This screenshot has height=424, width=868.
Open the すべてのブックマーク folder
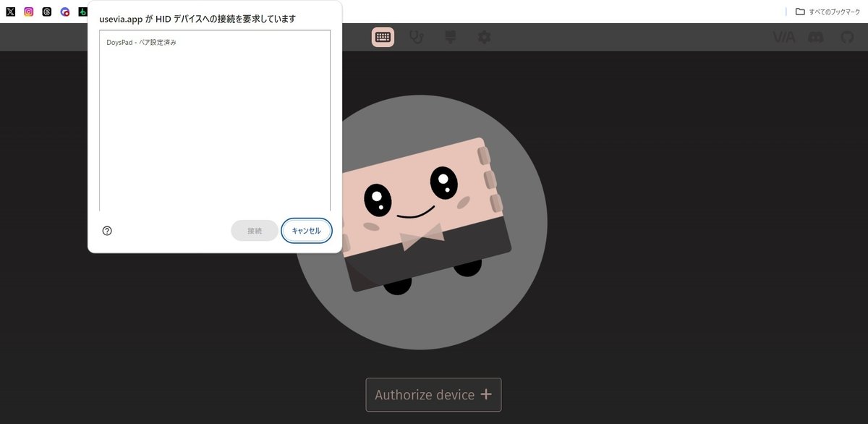pyautogui.click(x=829, y=12)
